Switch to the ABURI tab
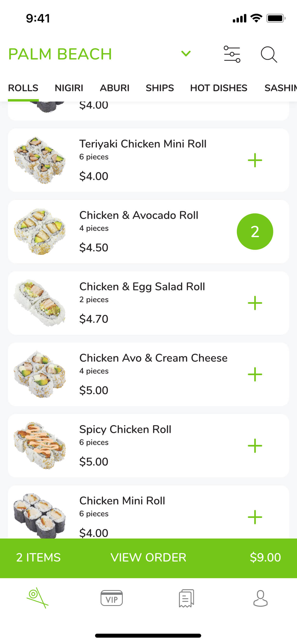 click(x=115, y=88)
